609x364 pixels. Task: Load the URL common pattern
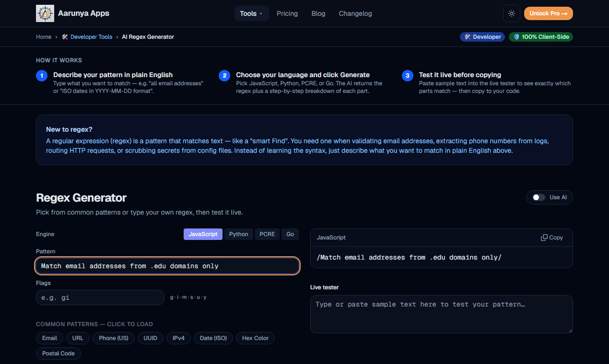78,338
